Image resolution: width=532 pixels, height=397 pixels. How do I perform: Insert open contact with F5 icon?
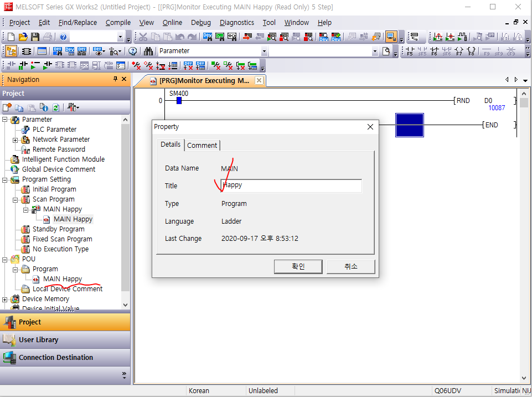click(410, 51)
